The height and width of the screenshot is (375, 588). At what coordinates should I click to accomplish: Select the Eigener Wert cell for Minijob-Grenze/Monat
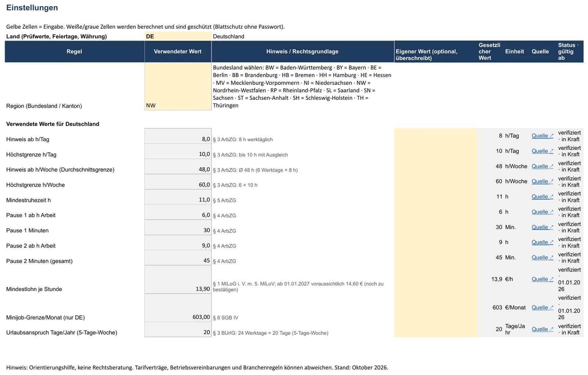(435, 308)
